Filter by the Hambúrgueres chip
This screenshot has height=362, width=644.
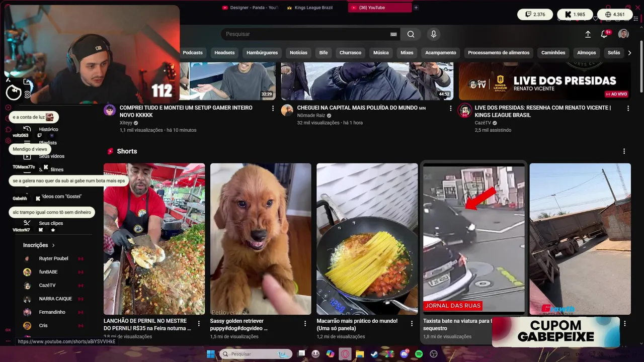point(262,53)
